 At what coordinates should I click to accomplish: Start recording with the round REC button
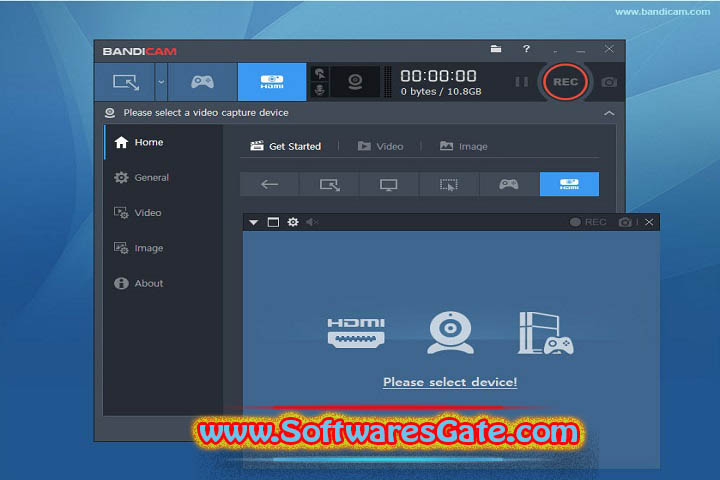565,82
